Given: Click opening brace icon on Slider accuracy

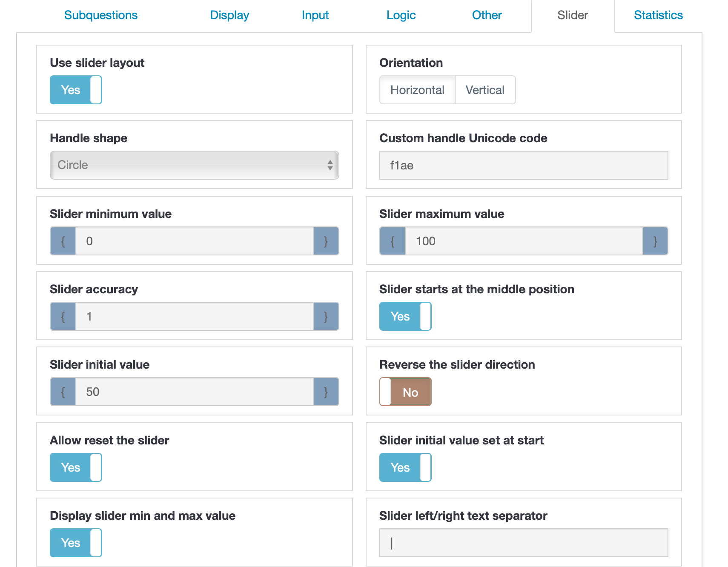Looking at the screenshot, I should [63, 317].
